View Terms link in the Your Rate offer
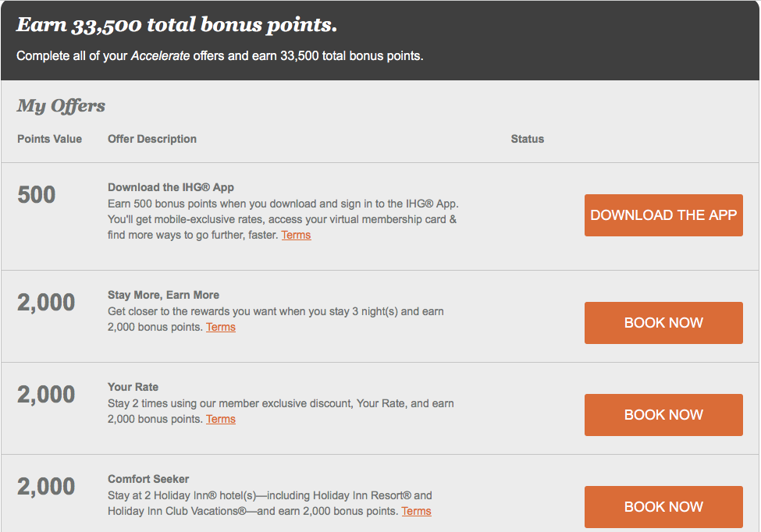This screenshot has height=532, width=761. pos(221,419)
